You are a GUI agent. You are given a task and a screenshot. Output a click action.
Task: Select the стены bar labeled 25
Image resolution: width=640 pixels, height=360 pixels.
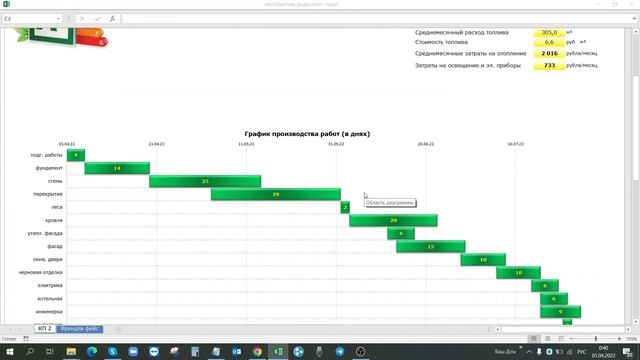pos(205,181)
